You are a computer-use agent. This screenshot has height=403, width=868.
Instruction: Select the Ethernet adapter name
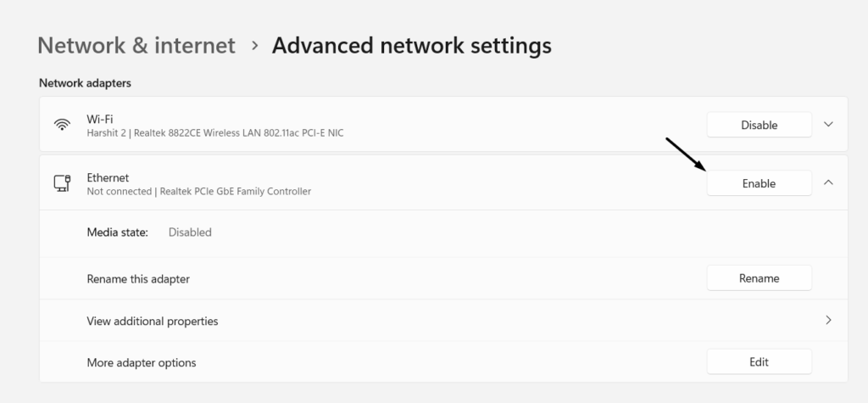pos(108,177)
